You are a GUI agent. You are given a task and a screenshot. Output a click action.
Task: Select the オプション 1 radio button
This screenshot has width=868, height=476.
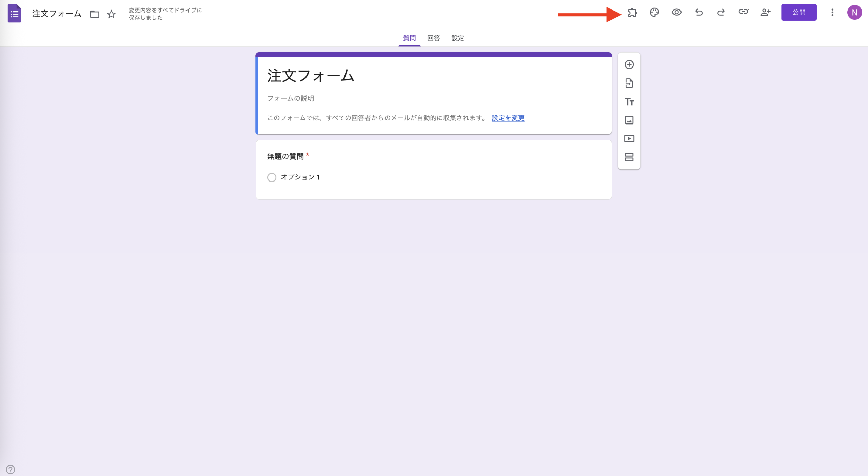tap(272, 177)
